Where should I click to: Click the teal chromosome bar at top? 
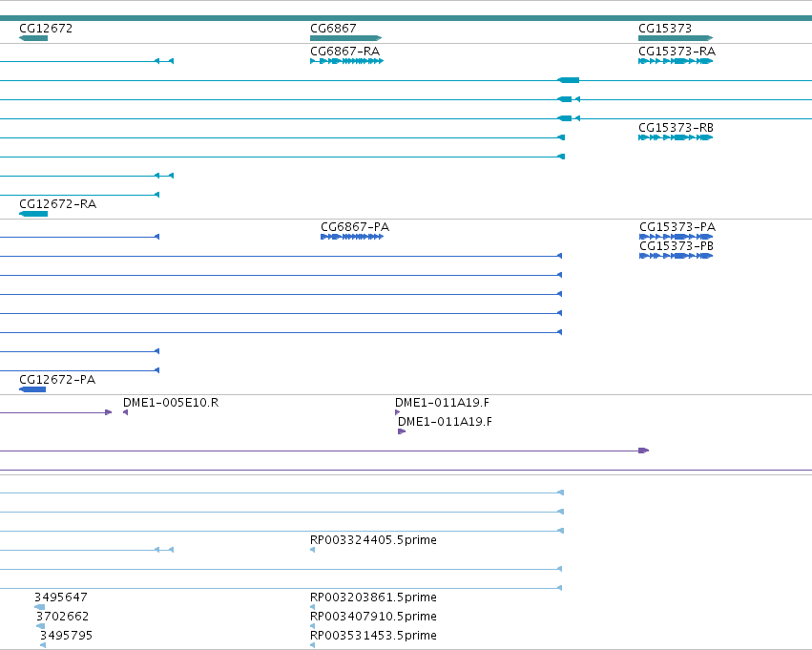coord(406,18)
